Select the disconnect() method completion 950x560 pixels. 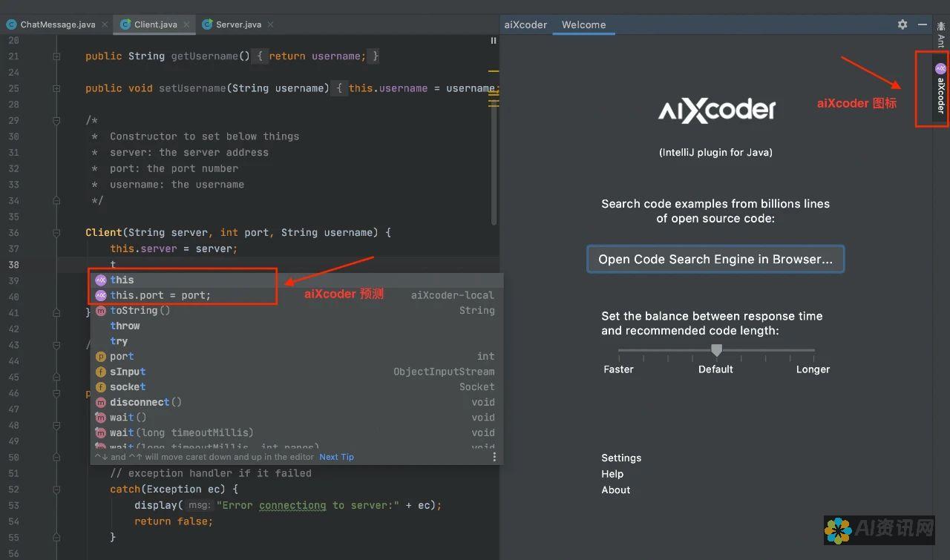[x=297, y=402]
